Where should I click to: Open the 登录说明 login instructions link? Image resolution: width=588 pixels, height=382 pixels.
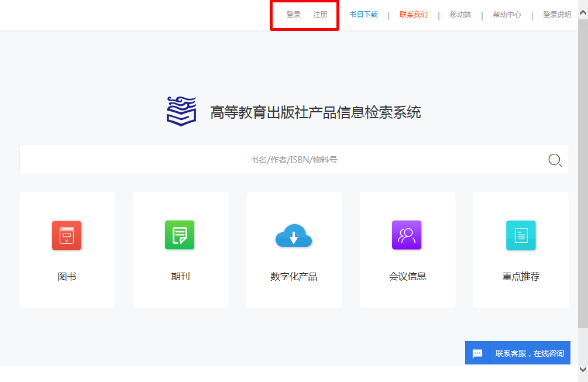(557, 15)
